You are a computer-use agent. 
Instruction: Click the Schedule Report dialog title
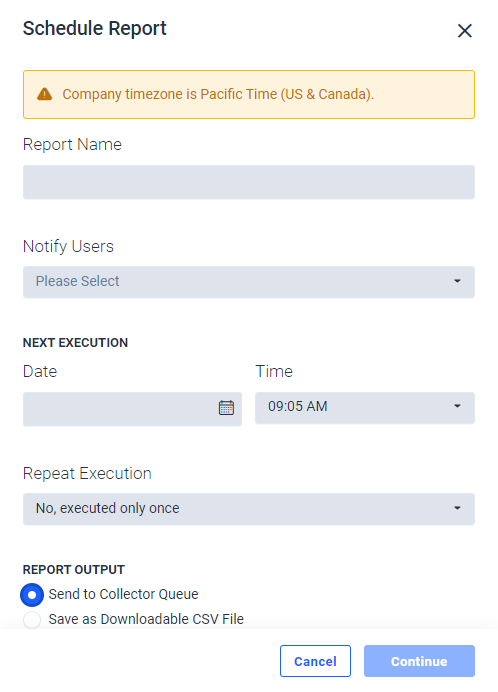94,29
